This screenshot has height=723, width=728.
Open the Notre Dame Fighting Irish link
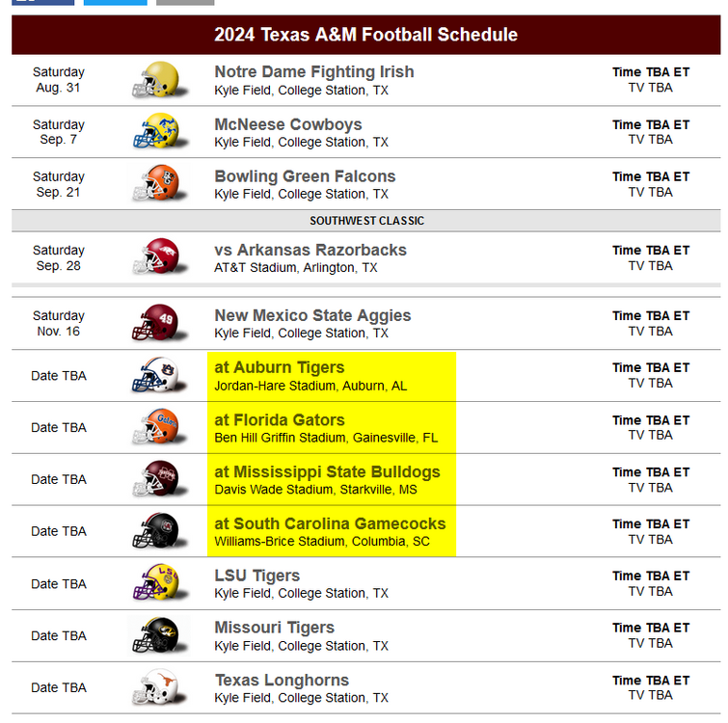pyautogui.click(x=313, y=72)
